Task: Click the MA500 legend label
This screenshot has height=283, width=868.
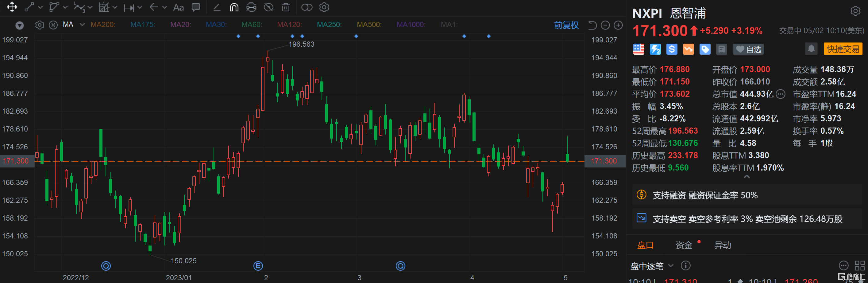Action: tap(369, 25)
